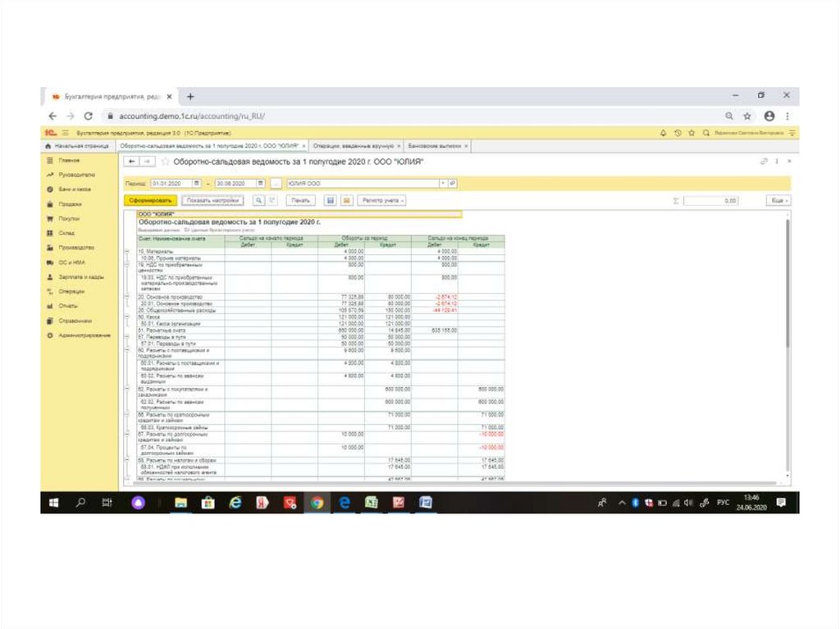
Task: Click the browser back arrow
Action: 52,116
